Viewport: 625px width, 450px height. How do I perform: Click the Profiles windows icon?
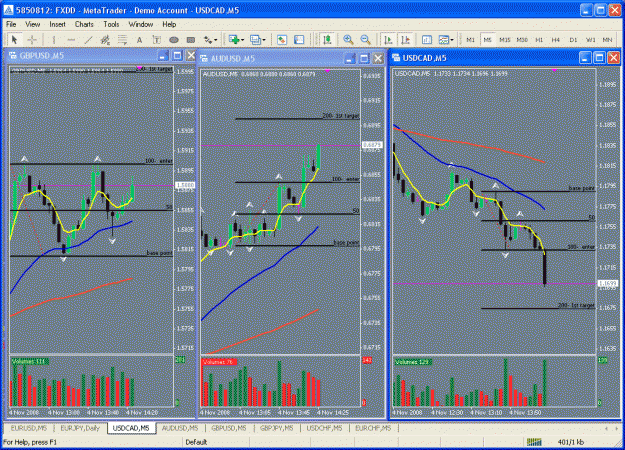(255, 39)
